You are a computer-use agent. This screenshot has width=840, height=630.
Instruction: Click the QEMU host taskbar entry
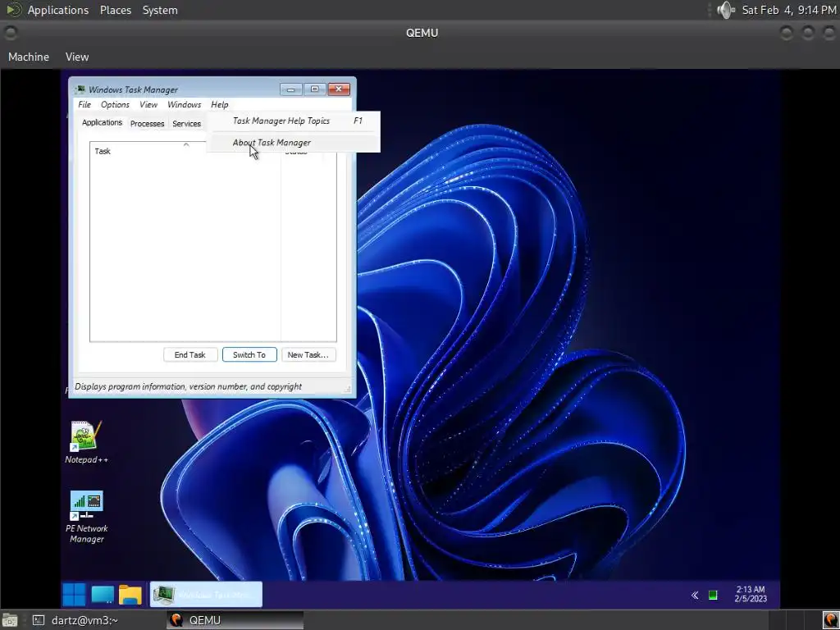pyautogui.click(x=235, y=620)
